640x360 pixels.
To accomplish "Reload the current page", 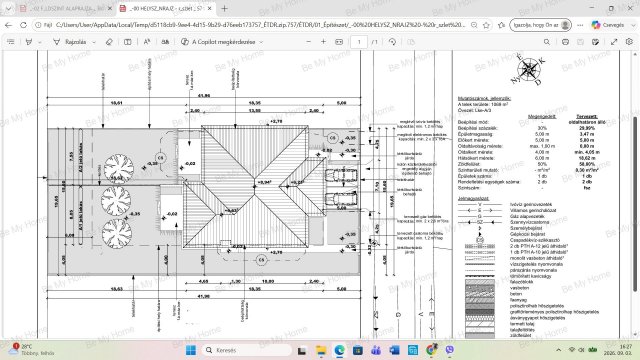I will pos(24,25).
